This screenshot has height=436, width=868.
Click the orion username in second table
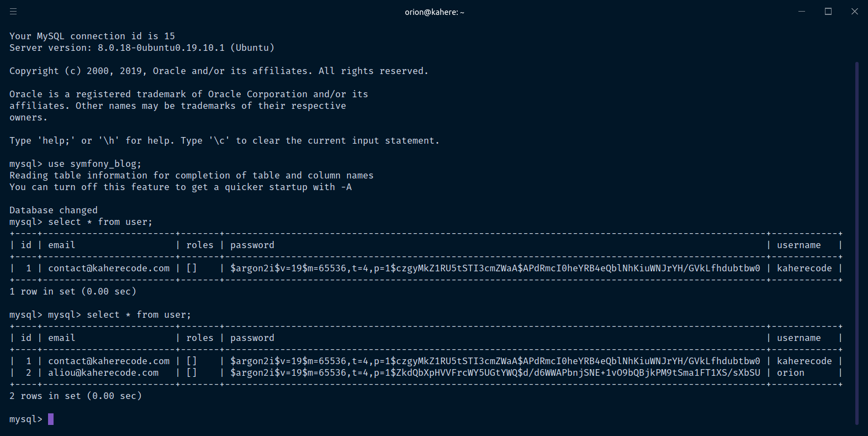790,373
